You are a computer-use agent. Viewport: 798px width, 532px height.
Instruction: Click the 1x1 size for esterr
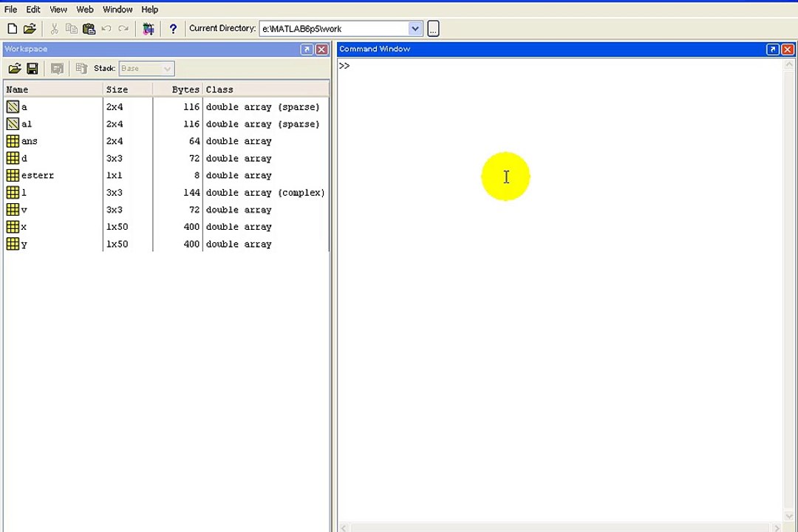coord(115,175)
